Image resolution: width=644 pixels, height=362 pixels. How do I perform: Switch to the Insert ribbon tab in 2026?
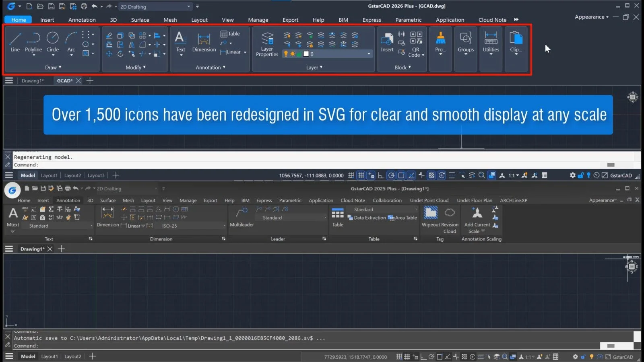47,20
